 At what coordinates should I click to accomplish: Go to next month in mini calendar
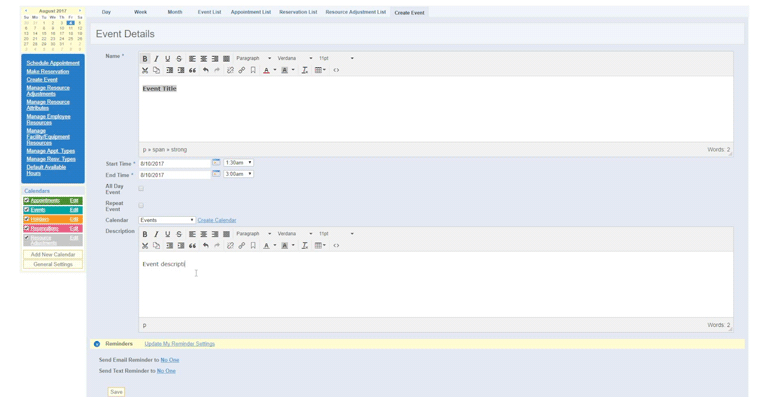(x=80, y=10)
